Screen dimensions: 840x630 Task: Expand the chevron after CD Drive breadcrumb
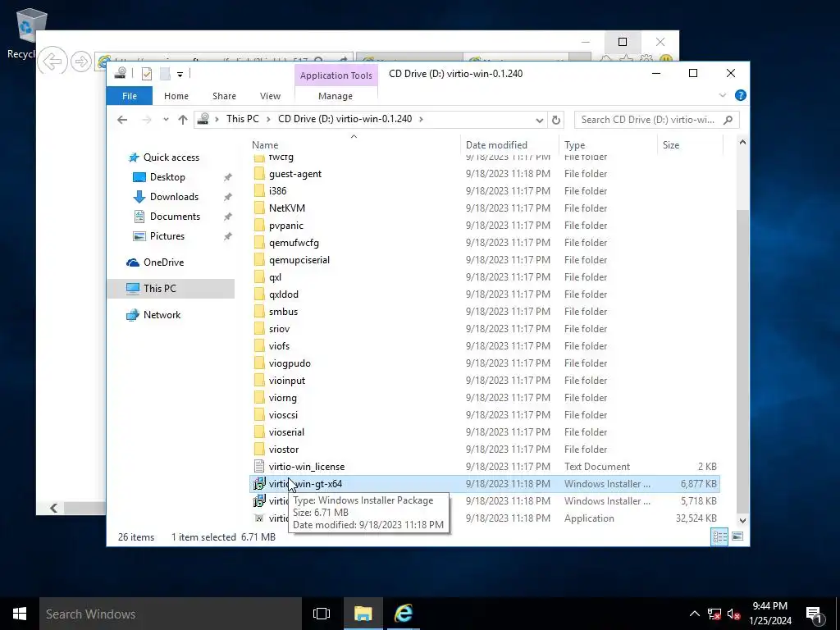pyautogui.click(x=421, y=119)
